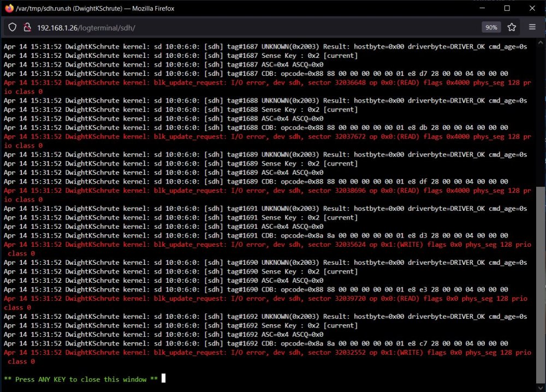This screenshot has width=546, height=392.
Task: Click the red error line with sector 32037672
Action: click(x=268, y=141)
